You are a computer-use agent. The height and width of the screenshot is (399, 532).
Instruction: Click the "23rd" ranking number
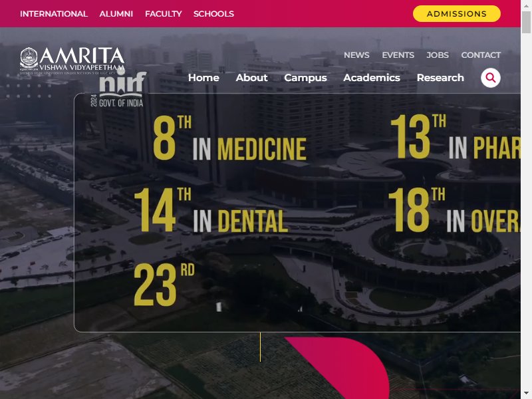point(164,285)
